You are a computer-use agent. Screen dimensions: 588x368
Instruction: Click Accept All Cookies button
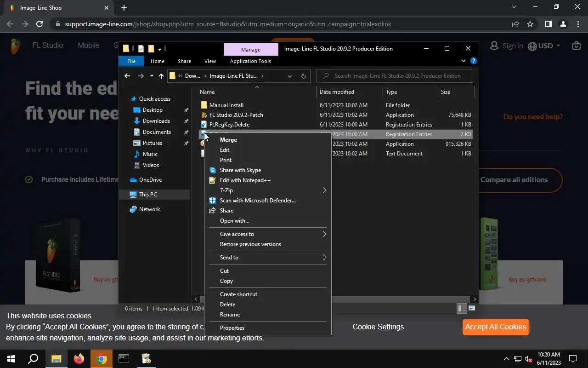[x=496, y=327]
